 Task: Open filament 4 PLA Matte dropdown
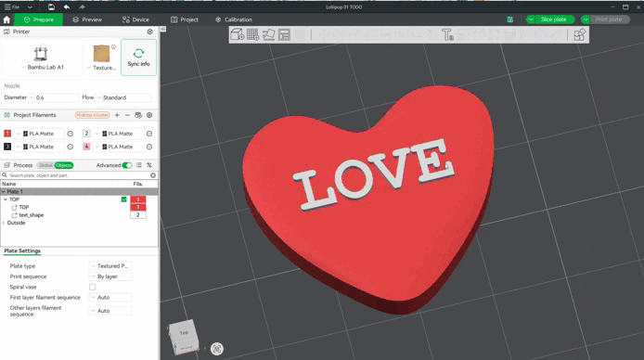(x=118, y=147)
